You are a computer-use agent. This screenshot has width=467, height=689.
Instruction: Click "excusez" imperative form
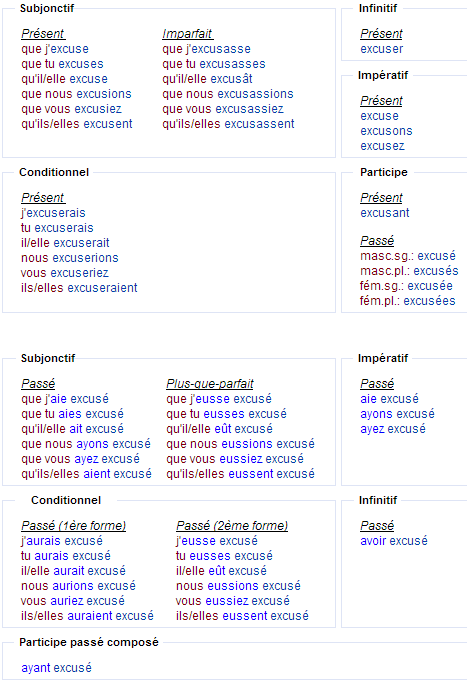pos(382,146)
